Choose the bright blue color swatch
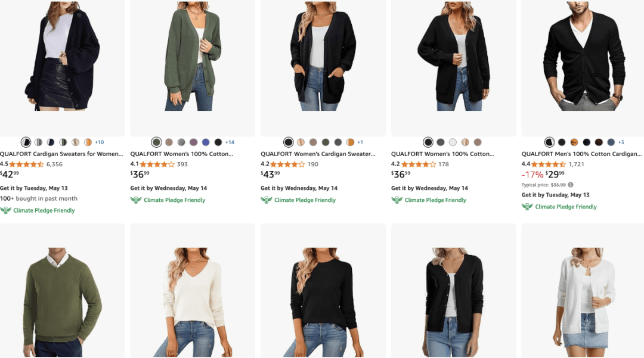Image resolution: width=644 pixels, height=358 pixels. click(206, 142)
